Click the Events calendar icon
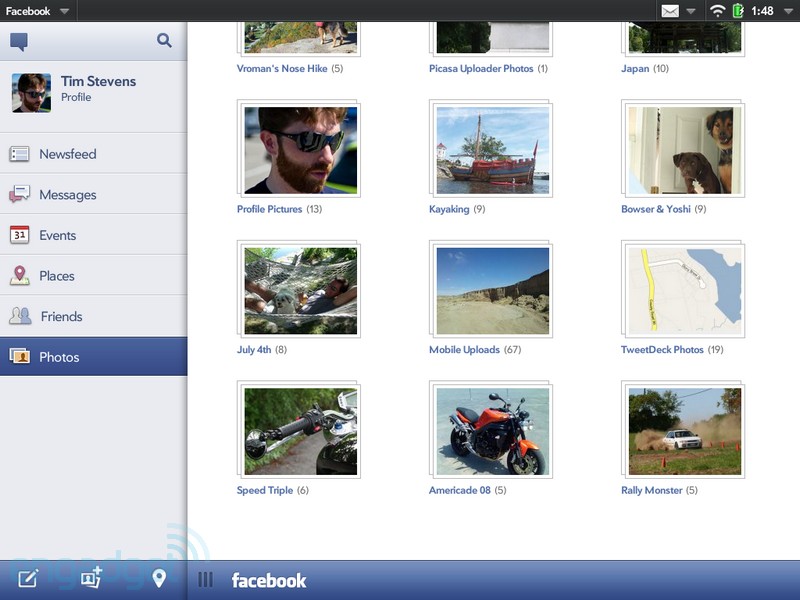This screenshot has height=600, width=800. click(x=19, y=235)
